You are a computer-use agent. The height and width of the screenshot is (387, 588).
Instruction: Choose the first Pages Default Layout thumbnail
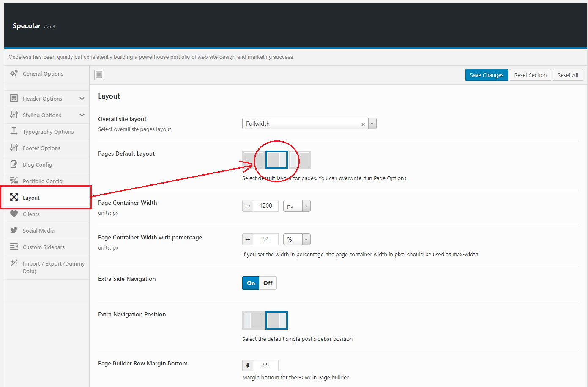tap(253, 160)
